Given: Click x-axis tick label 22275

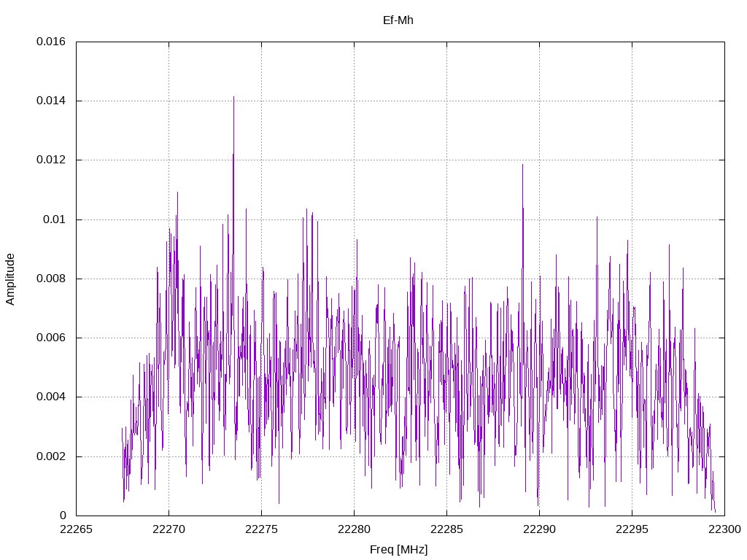Looking at the screenshot, I should [x=262, y=529].
